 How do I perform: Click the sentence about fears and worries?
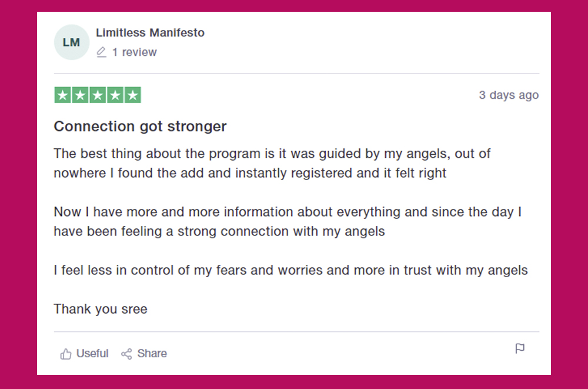point(290,271)
